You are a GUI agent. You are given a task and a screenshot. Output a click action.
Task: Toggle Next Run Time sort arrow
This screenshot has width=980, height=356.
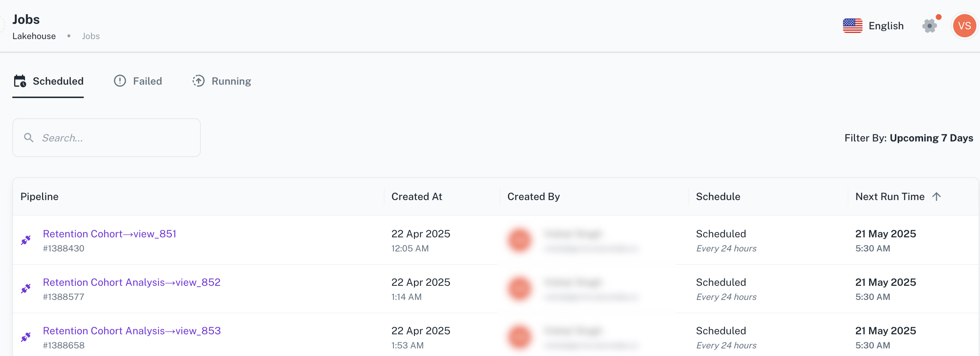936,196
